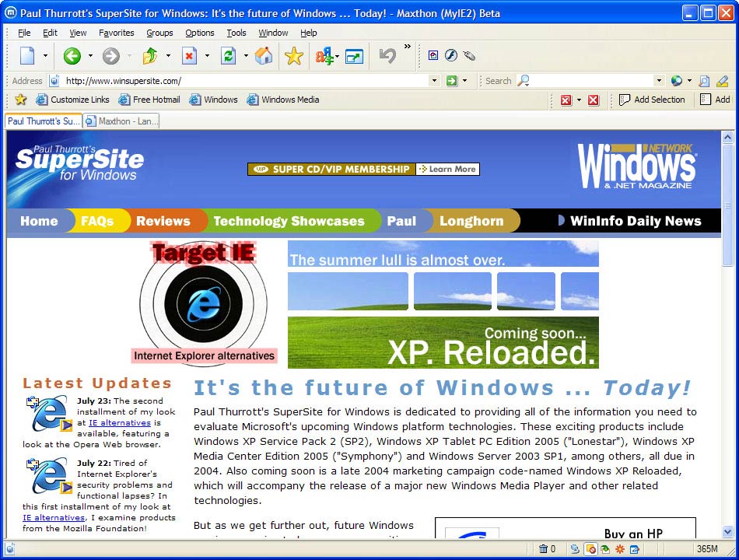This screenshot has width=739, height=560.
Task: Open the Customize Links bookmark
Action: click(72, 100)
